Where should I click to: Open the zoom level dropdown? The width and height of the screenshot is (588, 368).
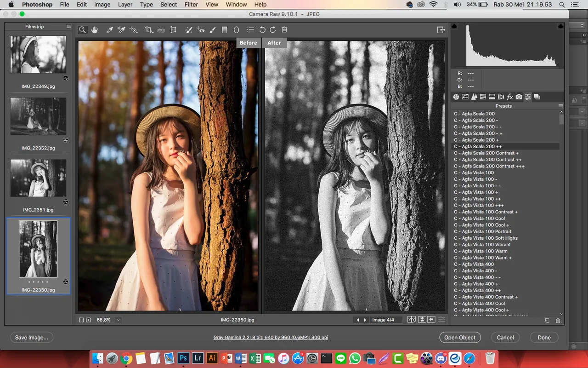coord(119,320)
